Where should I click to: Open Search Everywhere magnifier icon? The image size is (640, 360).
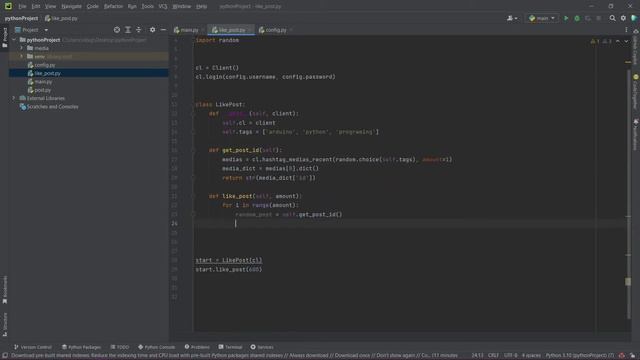pyautogui.click(x=612, y=18)
